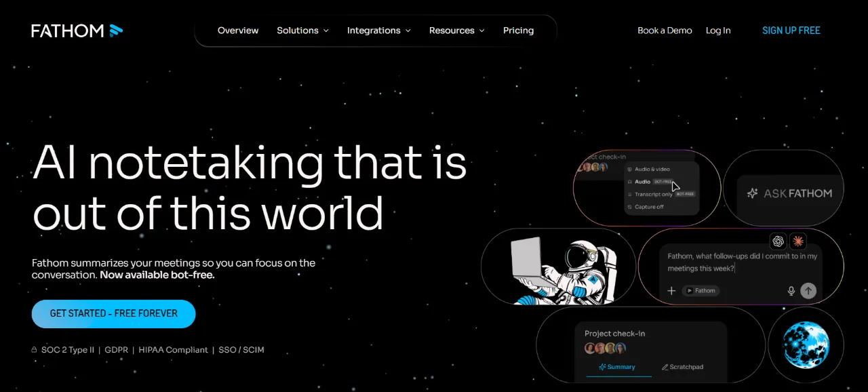Image resolution: width=868 pixels, height=392 pixels.
Task: Click the AI notetaking headline
Action: [x=250, y=187]
